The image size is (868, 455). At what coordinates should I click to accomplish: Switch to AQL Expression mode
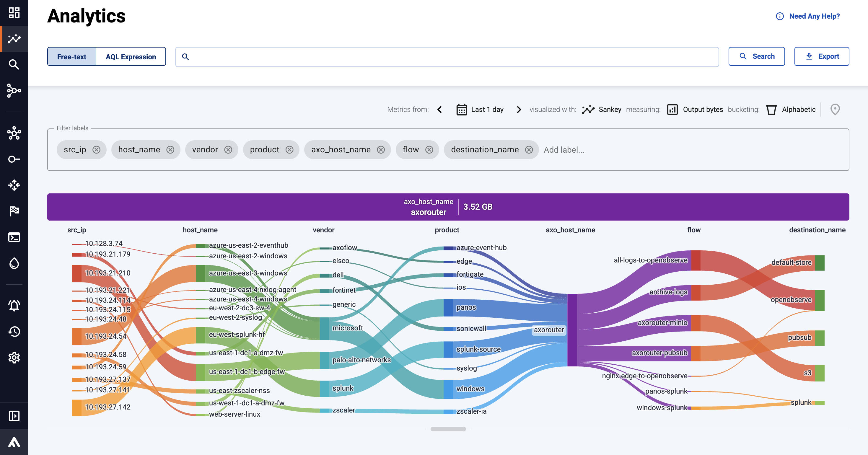131,57
